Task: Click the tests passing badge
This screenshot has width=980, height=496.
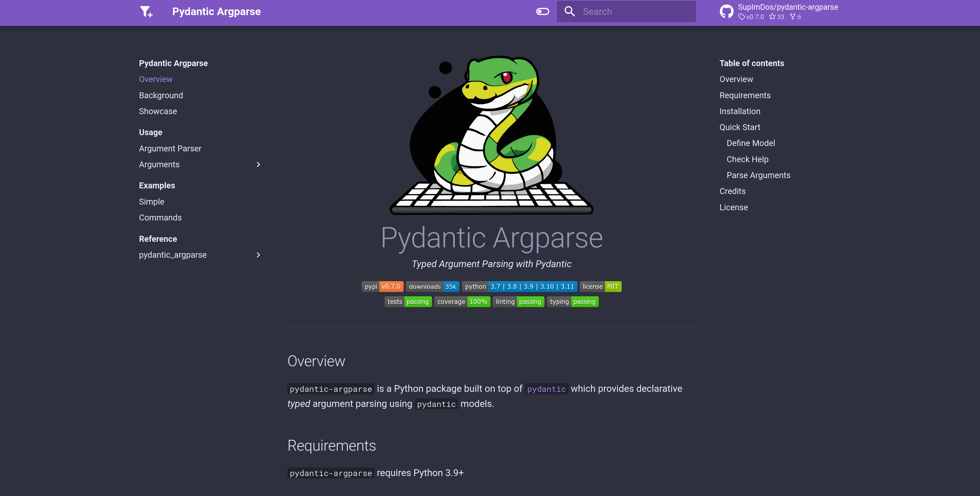Action: 408,302
